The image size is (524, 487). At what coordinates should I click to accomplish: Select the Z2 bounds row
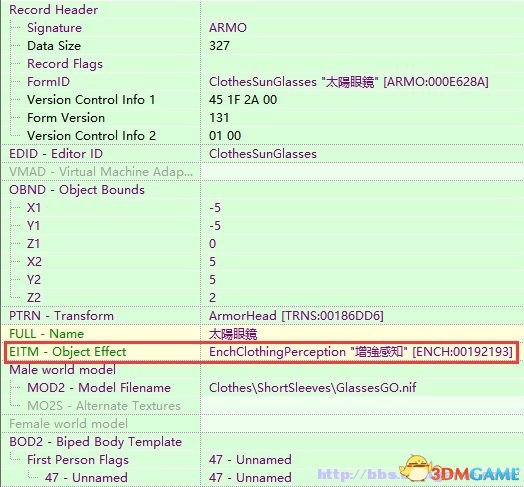tap(262, 298)
